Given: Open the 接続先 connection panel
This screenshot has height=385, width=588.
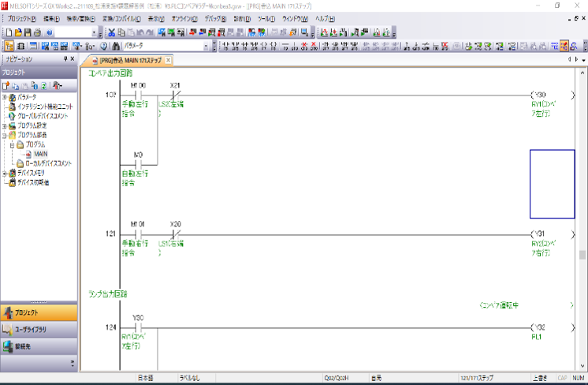Looking at the screenshot, I should point(39,346).
